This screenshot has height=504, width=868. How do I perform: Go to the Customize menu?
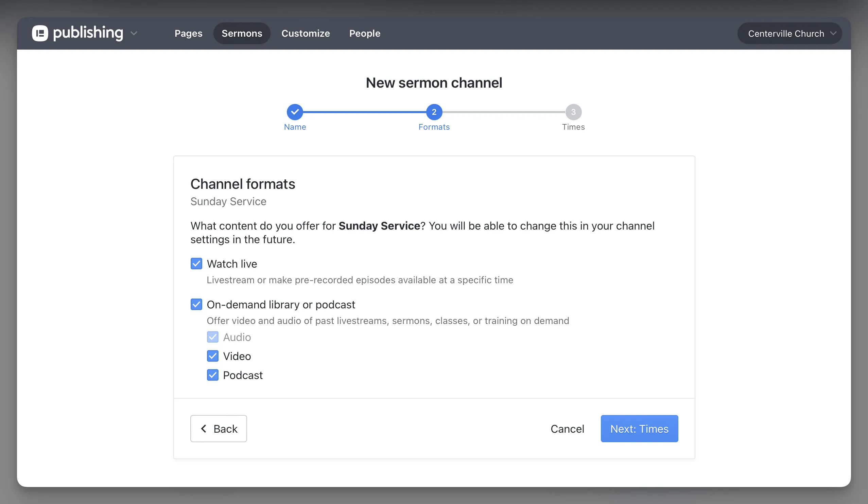(306, 33)
